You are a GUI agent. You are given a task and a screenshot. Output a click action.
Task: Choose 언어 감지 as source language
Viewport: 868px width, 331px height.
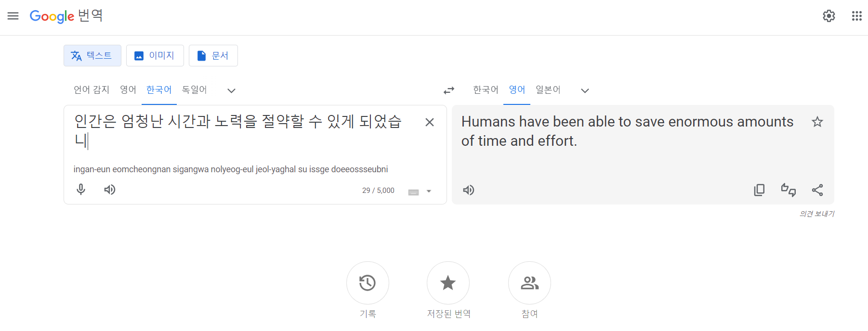pos(92,90)
